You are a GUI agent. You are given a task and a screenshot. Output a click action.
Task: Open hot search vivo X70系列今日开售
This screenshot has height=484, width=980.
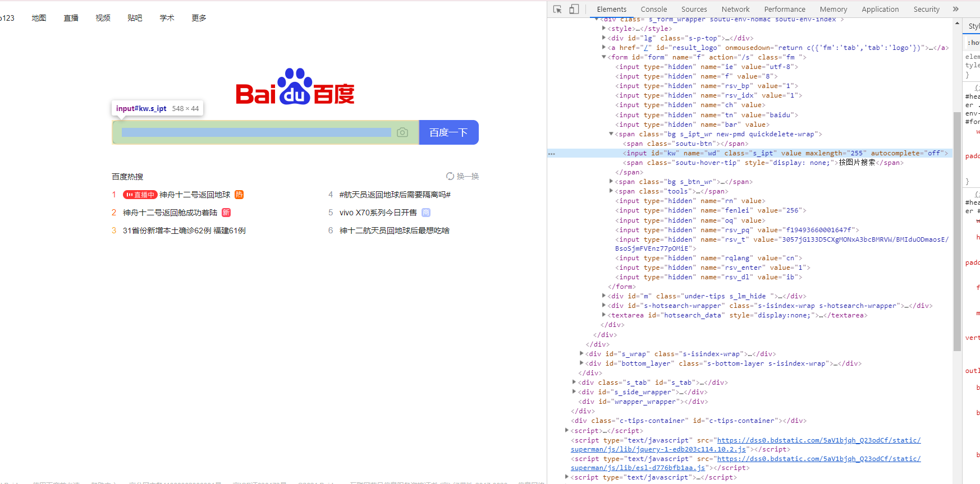click(x=378, y=213)
